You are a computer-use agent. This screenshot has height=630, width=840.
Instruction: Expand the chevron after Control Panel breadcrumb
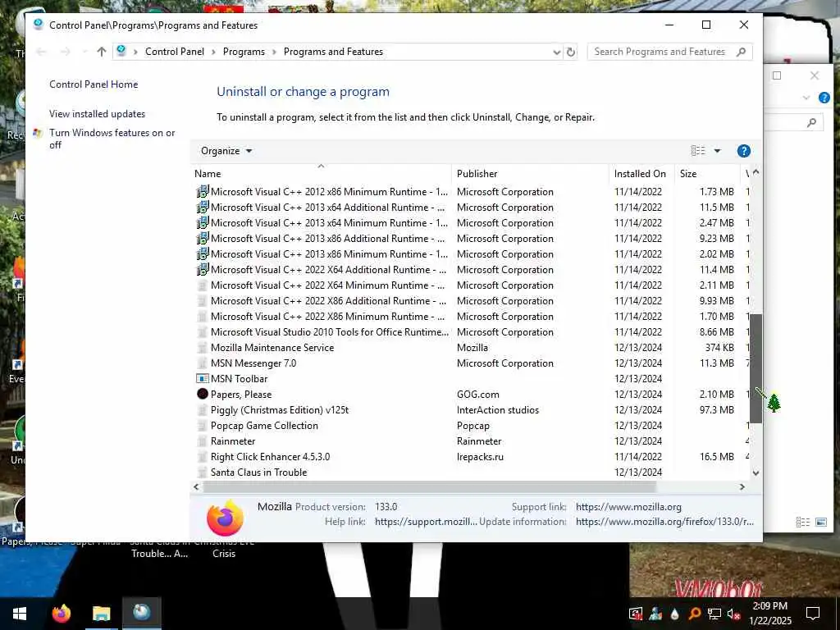213,52
